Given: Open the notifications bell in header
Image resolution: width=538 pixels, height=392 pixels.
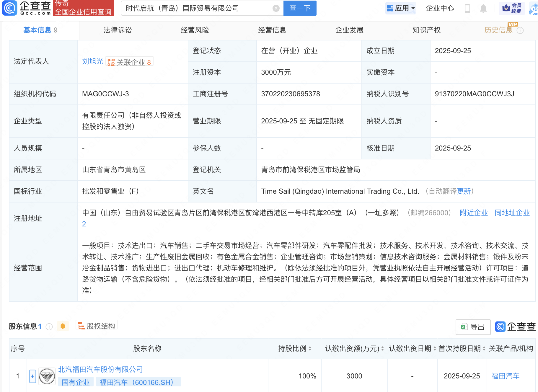Looking at the screenshot, I should 483,8.
